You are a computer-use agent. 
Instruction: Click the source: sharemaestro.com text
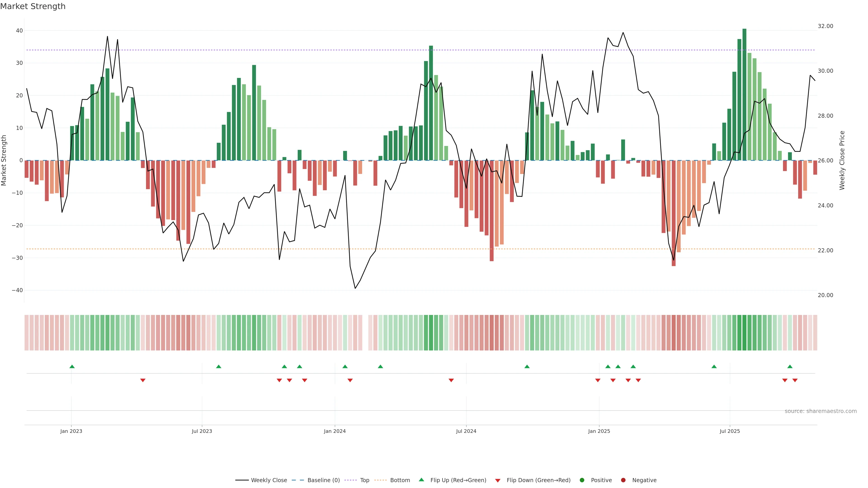[821, 411]
